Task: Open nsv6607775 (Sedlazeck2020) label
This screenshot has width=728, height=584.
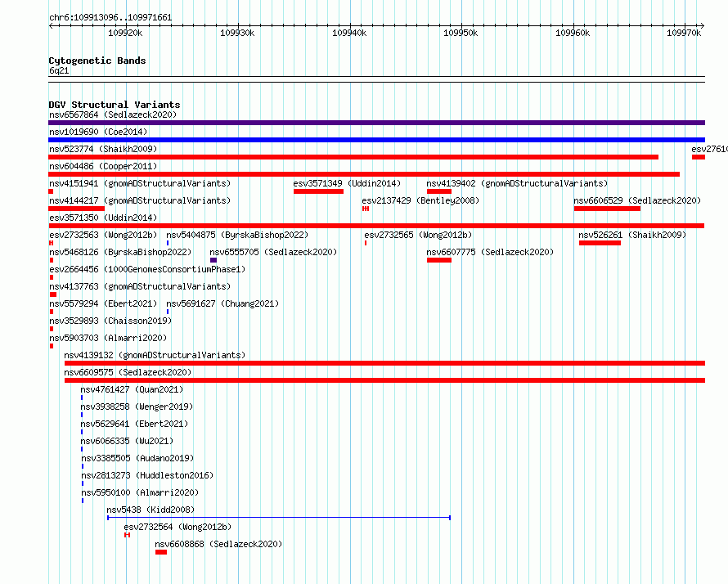Action: coord(490,252)
